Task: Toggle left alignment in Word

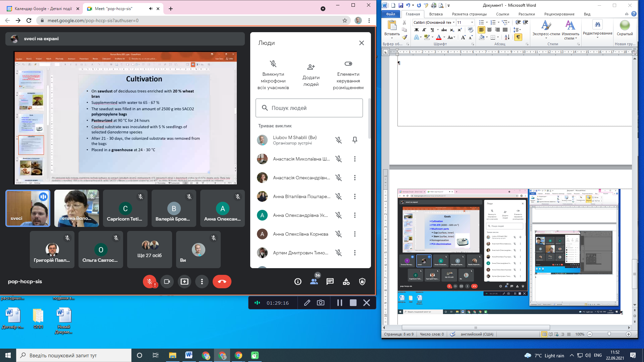Action: 481,30
